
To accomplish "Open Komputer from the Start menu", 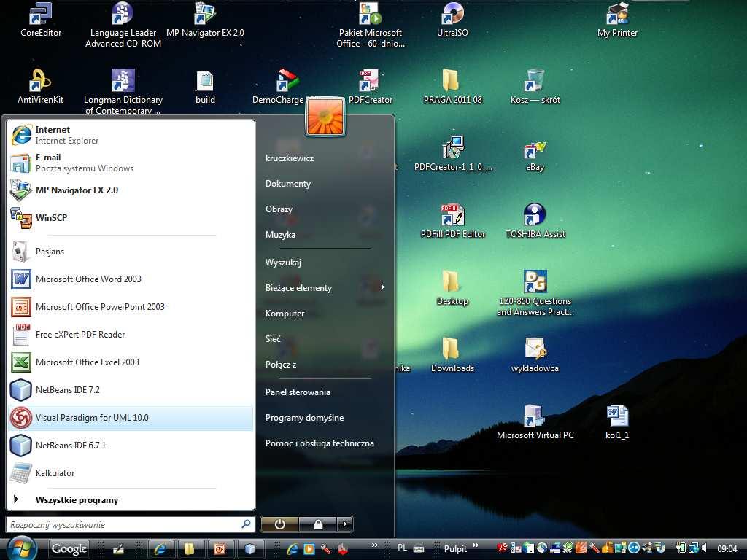I will pos(285,314).
